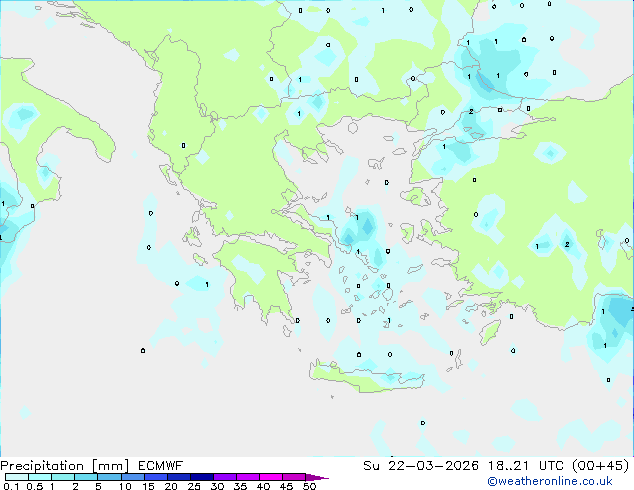This screenshot has width=634, height=490.
Task: Click the legend label "0.1"
Action: pyautogui.click(x=11, y=486)
